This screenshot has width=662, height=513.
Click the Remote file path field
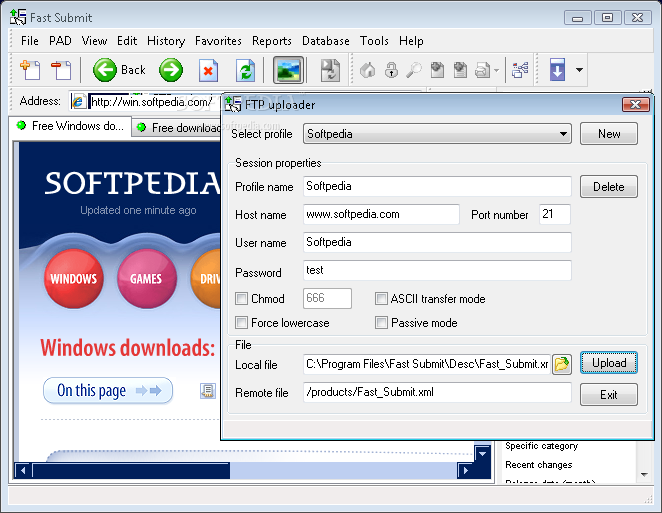pos(437,392)
